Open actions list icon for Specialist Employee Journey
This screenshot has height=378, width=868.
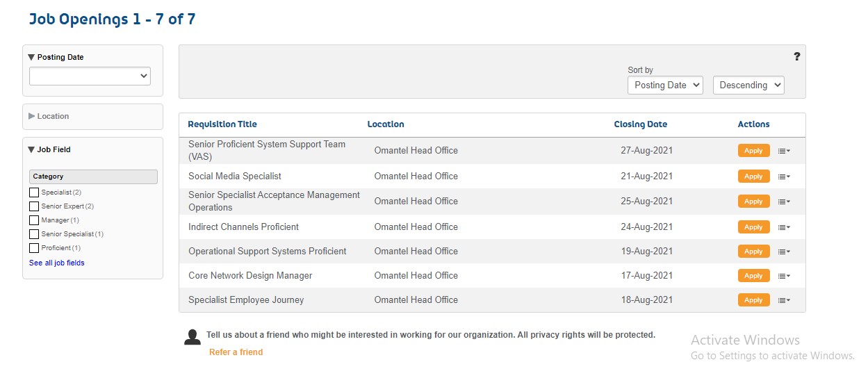784,300
